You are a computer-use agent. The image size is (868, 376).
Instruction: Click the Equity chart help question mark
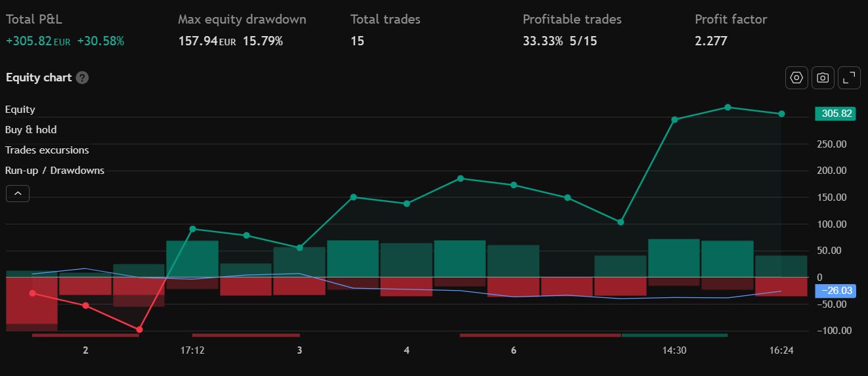82,77
